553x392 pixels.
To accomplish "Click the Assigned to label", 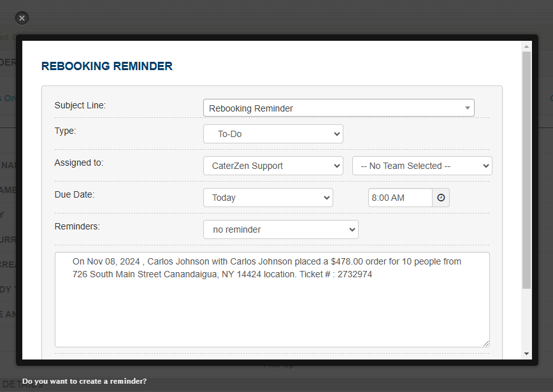I will coord(78,163).
